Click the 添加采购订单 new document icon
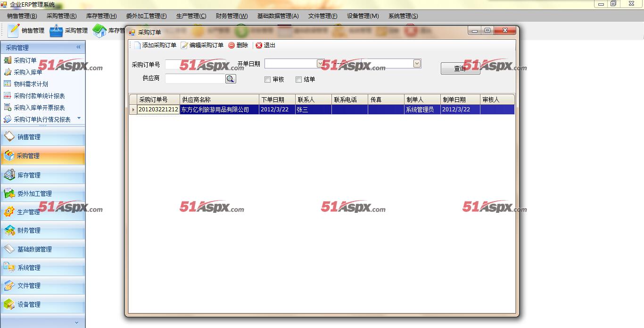The image size is (644, 328). click(x=137, y=45)
